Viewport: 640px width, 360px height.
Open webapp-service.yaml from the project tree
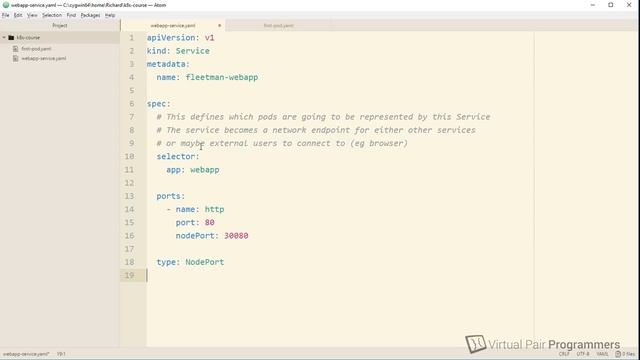click(44, 58)
